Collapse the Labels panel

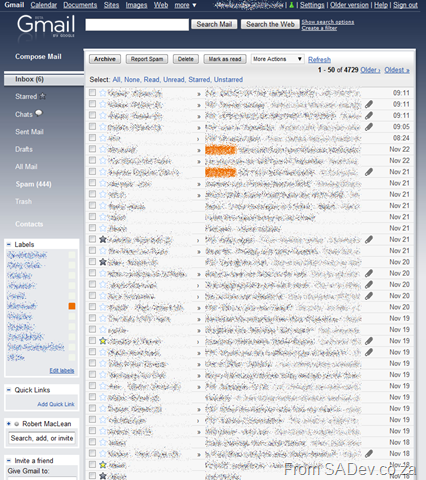(9, 244)
